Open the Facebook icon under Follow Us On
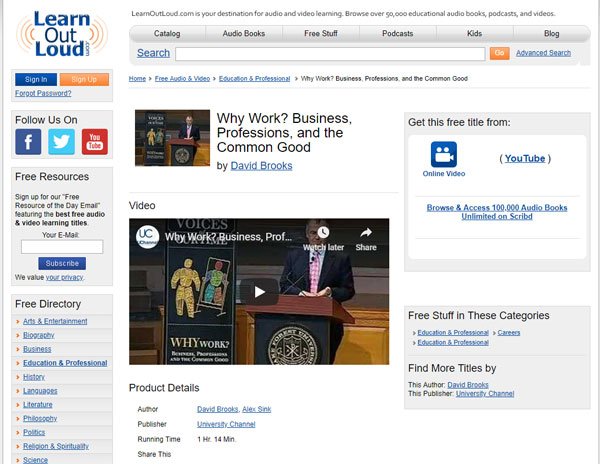Image resolution: width=600 pixels, height=464 pixels. (x=28, y=142)
